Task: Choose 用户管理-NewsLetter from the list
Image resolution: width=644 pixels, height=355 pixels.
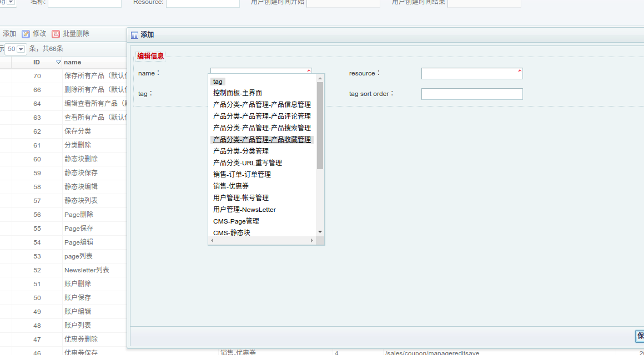Action: click(244, 210)
